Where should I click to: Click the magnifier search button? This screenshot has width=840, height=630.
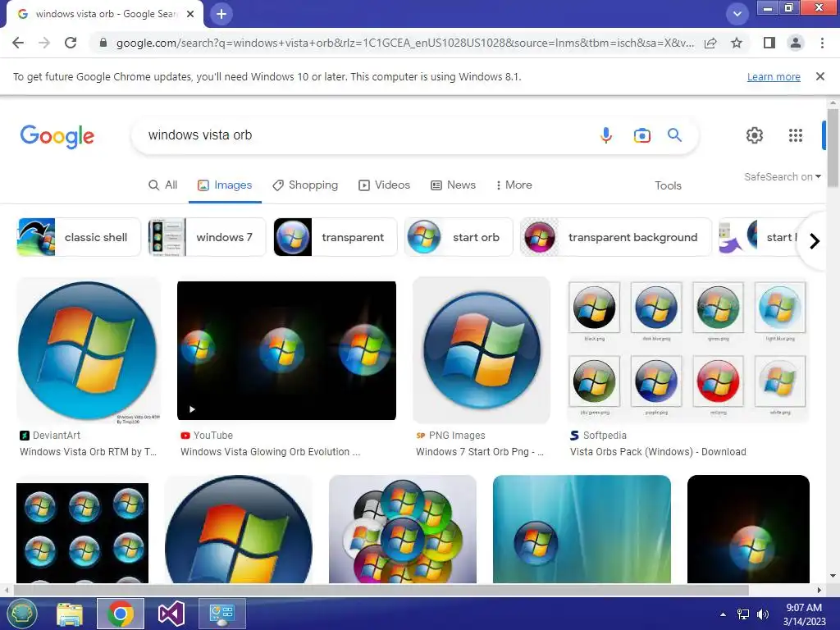pos(674,135)
